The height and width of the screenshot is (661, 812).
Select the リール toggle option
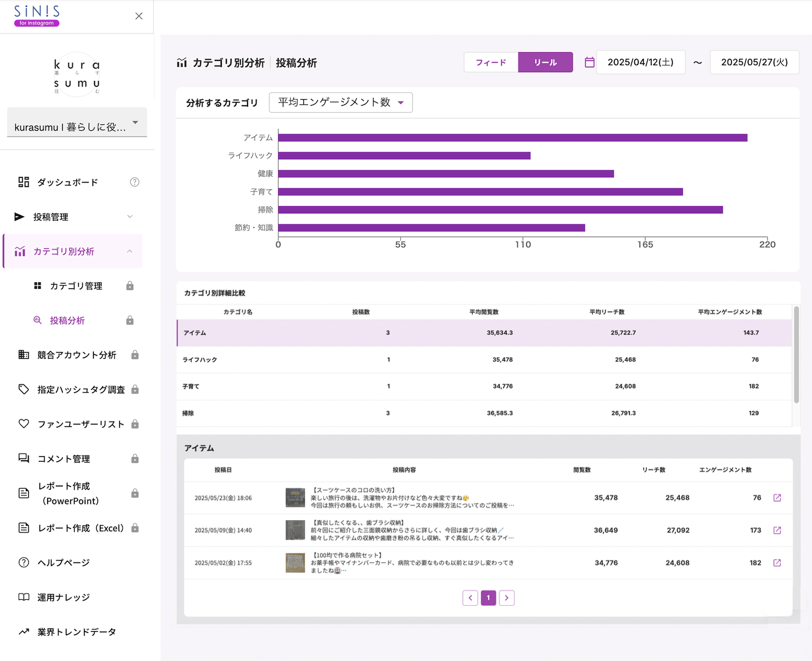coord(545,62)
